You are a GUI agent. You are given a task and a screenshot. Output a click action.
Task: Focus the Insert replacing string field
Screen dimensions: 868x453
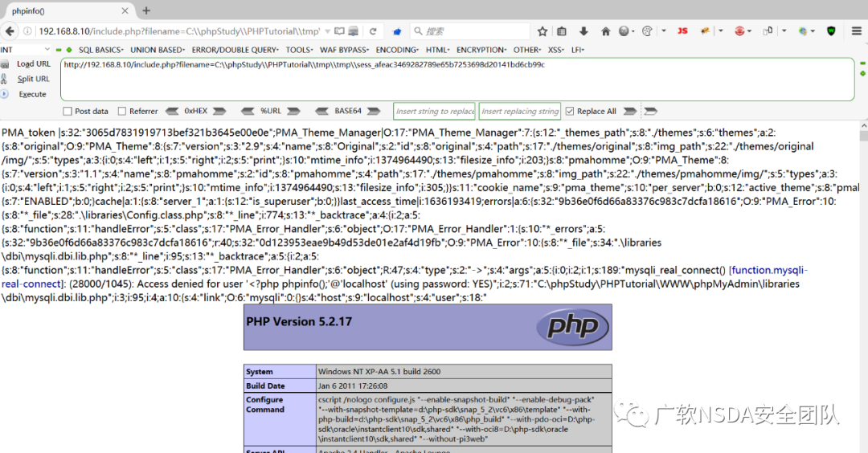520,111
